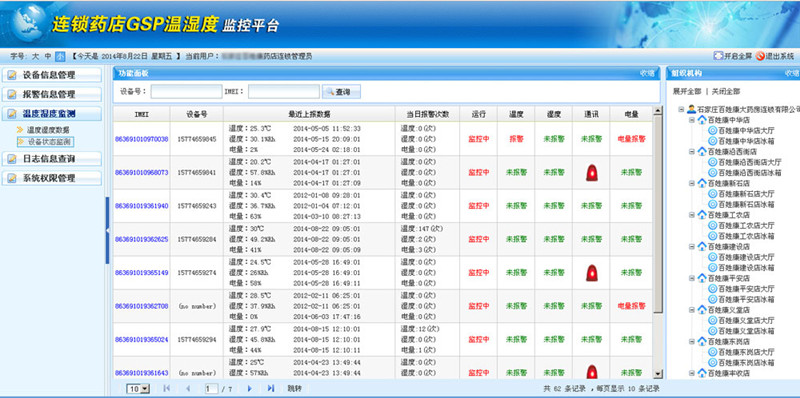Click 展开全部 to expand the whole tree
This screenshot has height=398, width=800.
687,91
